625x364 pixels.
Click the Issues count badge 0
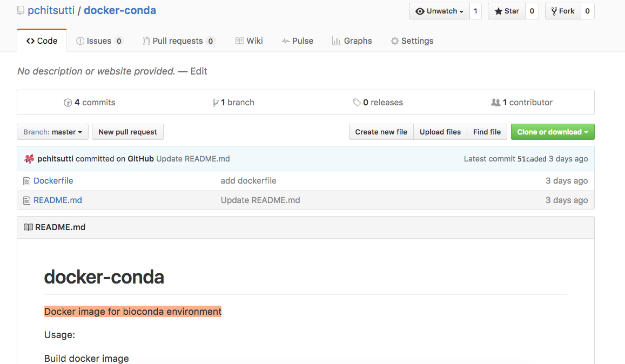point(119,41)
